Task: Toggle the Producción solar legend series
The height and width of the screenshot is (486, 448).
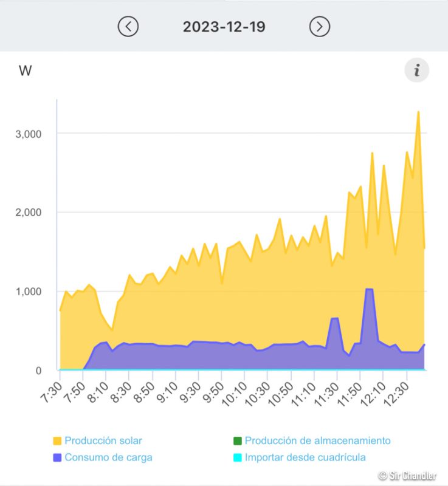Action: click(x=103, y=440)
